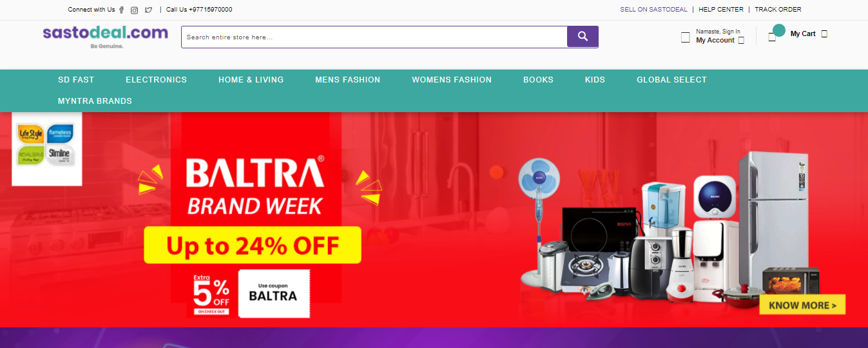
Task: Click the sastodeal.com logo
Action: coord(105,37)
